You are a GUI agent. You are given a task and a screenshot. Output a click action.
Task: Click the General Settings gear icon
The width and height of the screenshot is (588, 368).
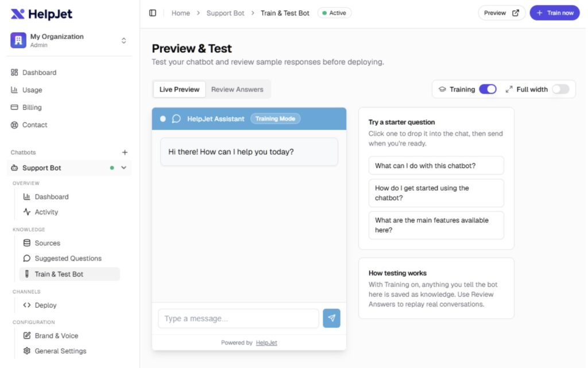tap(26, 351)
